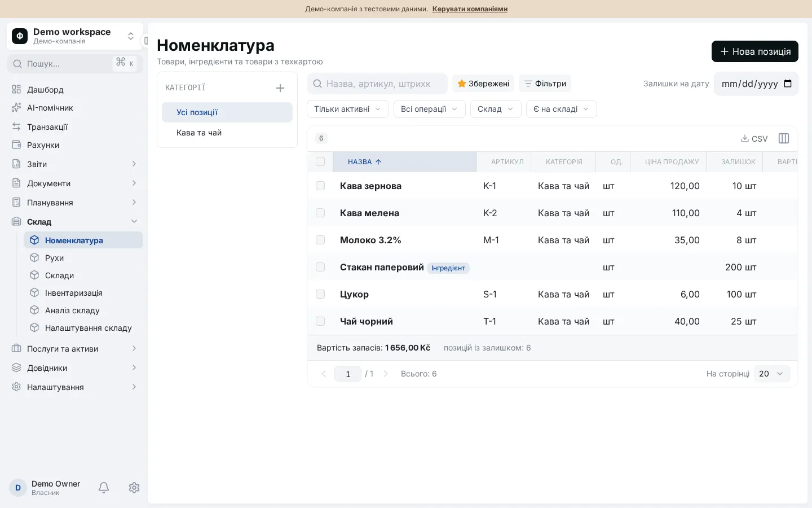This screenshot has height=508, width=812.
Task: Change rows per page dropdown showing 20
Action: coord(772,374)
